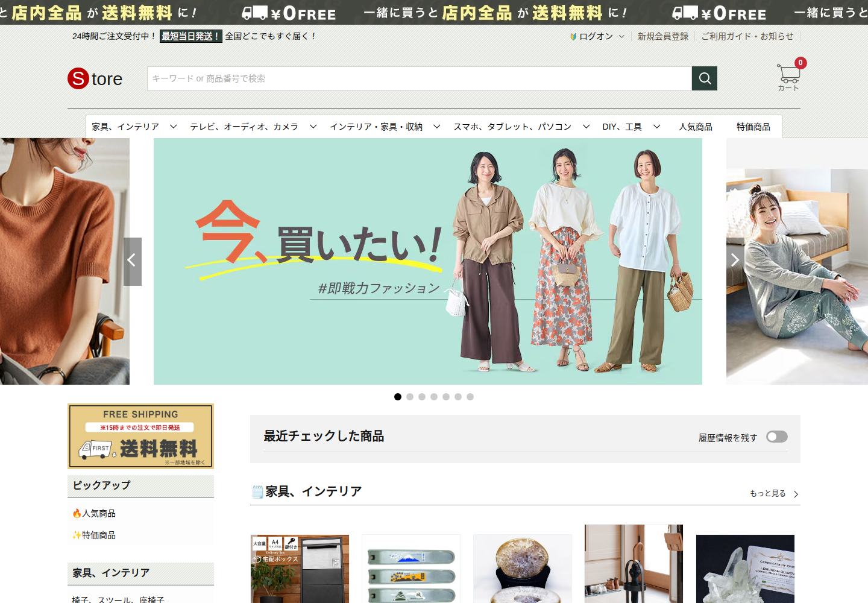This screenshot has height=603, width=868.
Task: Open the 人気商品 menu item
Action: tap(696, 127)
